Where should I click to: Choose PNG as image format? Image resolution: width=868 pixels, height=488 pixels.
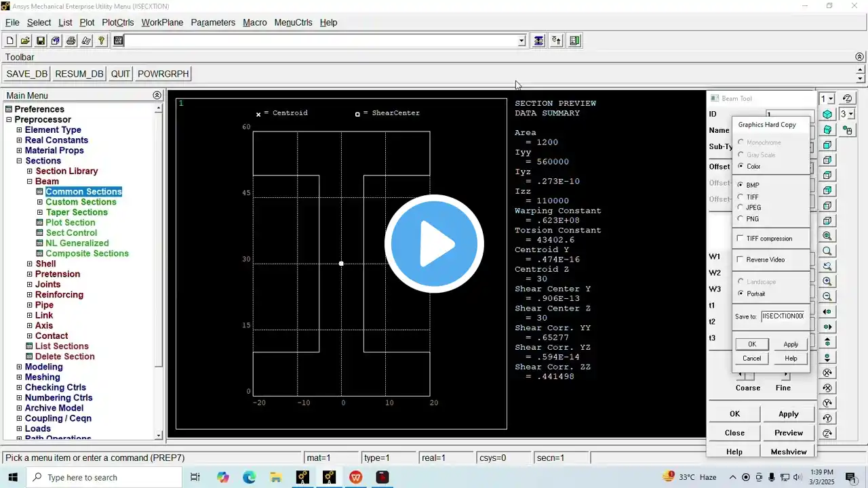(x=741, y=219)
